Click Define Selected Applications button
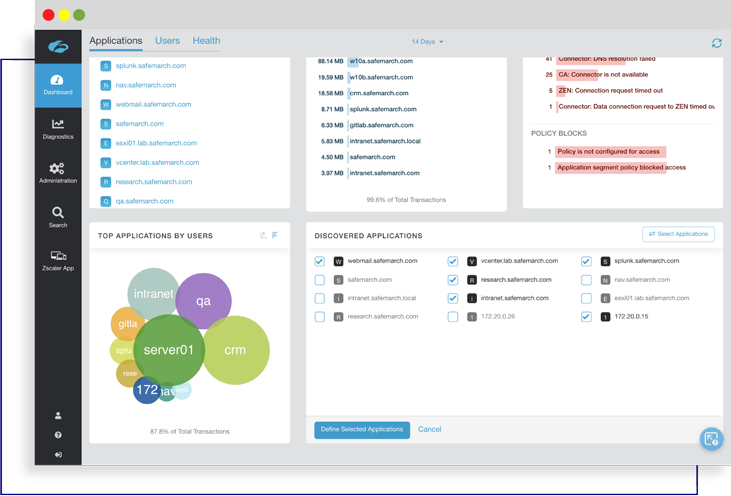Screen dimensions: 731x496 point(362,429)
